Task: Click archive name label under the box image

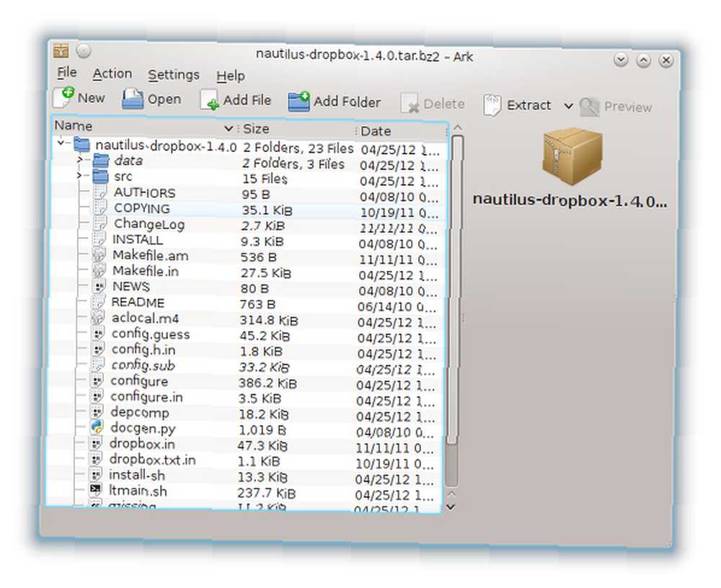Action: [x=570, y=200]
